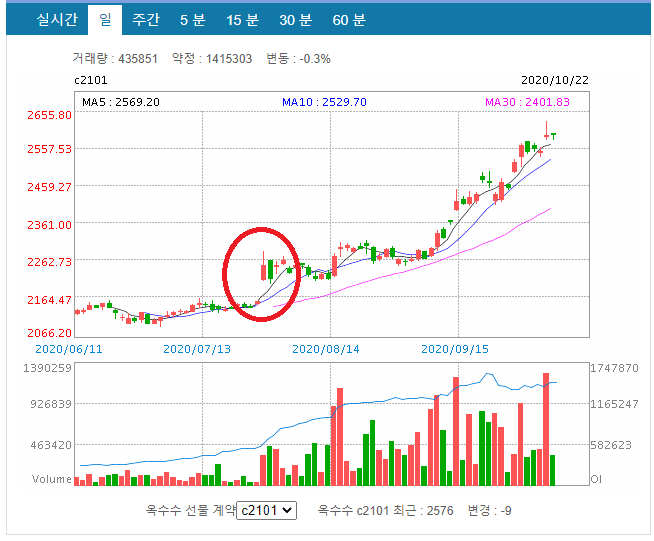Image resolution: width=654 pixels, height=541 pixels.
Task: Click the 2655.80 price axis label
Action: click(x=49, y=115)
